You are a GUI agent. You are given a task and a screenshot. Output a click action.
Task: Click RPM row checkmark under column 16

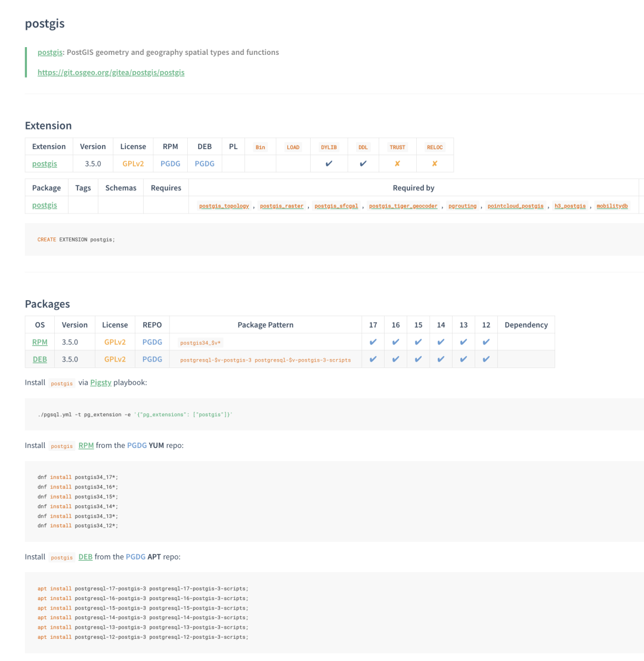click(395, 342)
